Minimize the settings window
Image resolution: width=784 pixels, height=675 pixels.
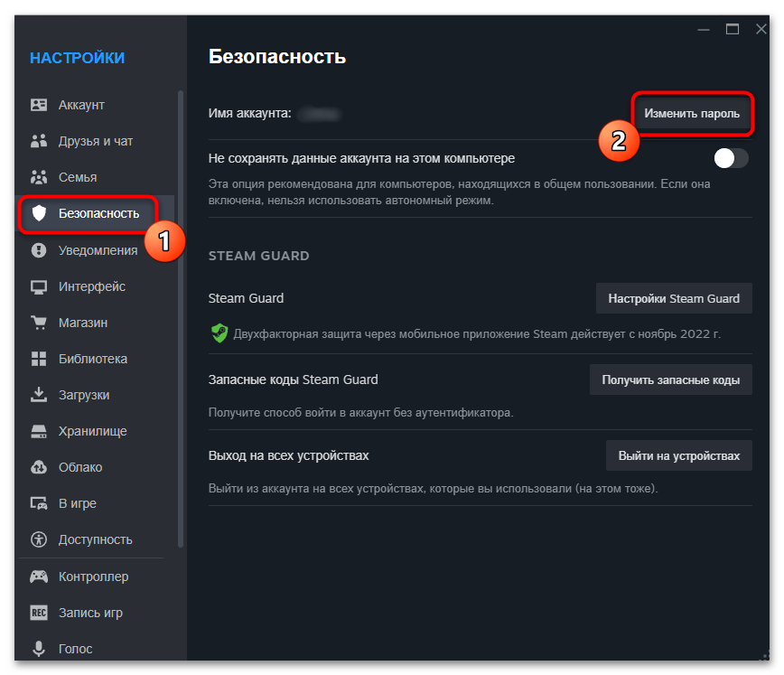pos(704,30)
